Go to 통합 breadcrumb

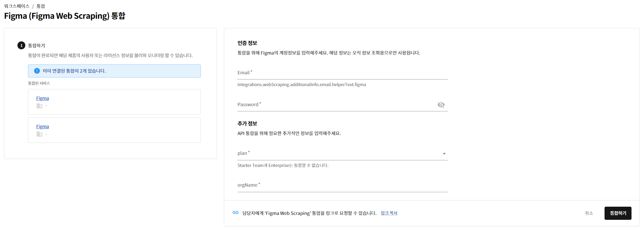[x=41, y=6]
